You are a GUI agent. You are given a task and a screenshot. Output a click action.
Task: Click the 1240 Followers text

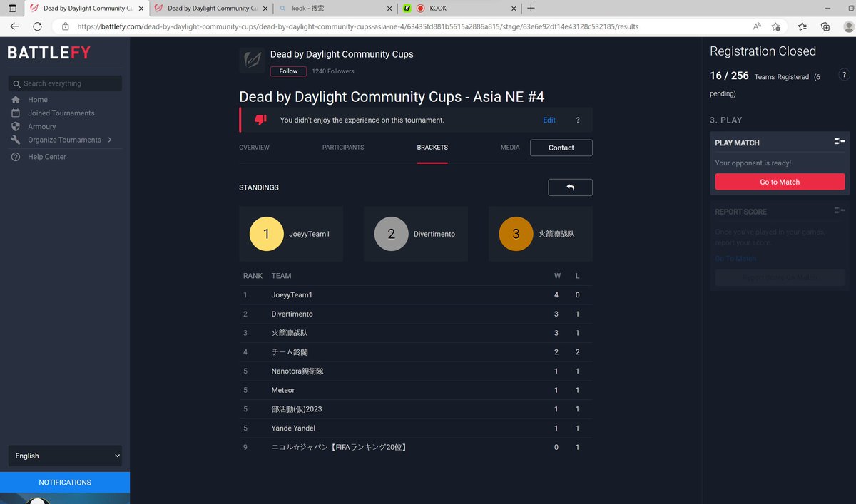pos(333,71)
